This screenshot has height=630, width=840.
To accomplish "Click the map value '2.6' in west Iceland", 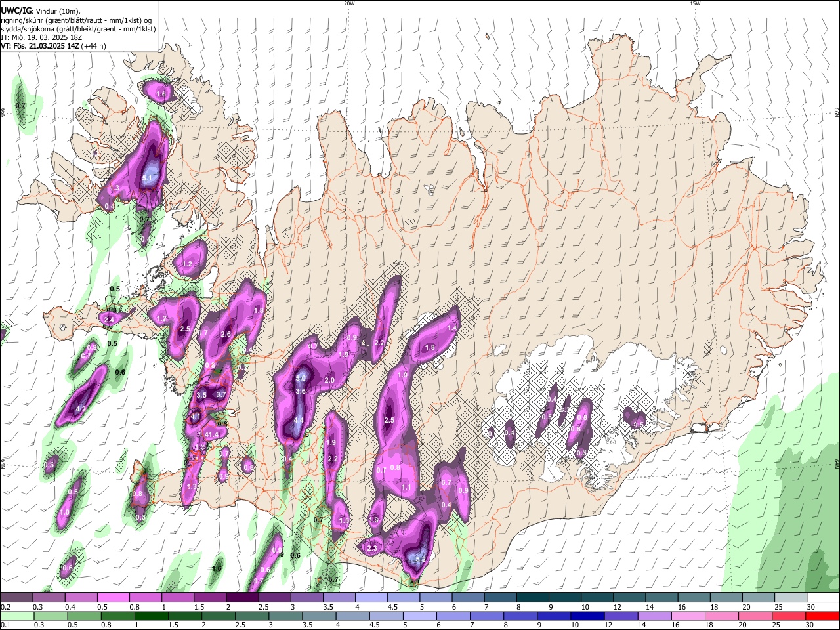I will coord(226,335).
